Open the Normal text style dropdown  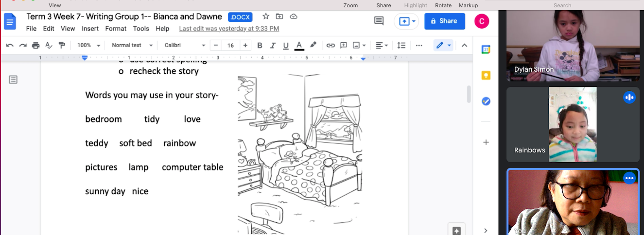[132, 45]
